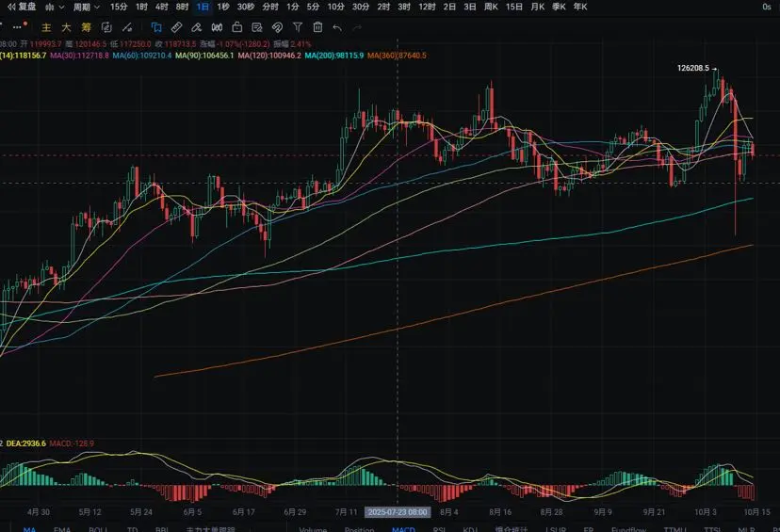Expand the 周期 period dropdown

point(87,7)
